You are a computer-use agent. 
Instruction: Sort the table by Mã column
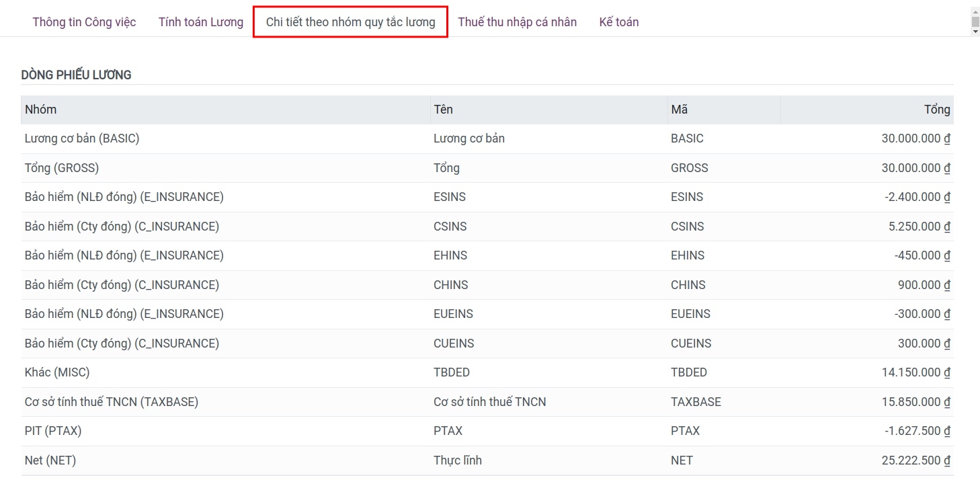[679, 110]
